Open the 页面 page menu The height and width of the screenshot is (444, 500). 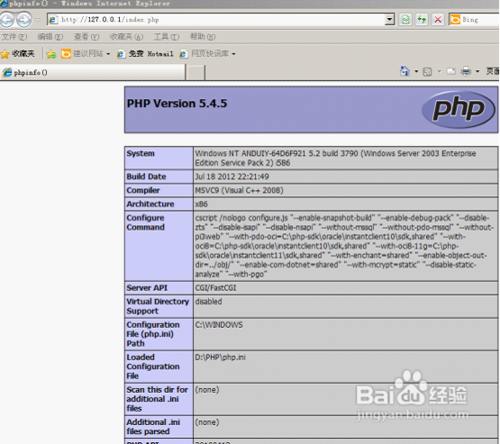[x=492, y=71]
